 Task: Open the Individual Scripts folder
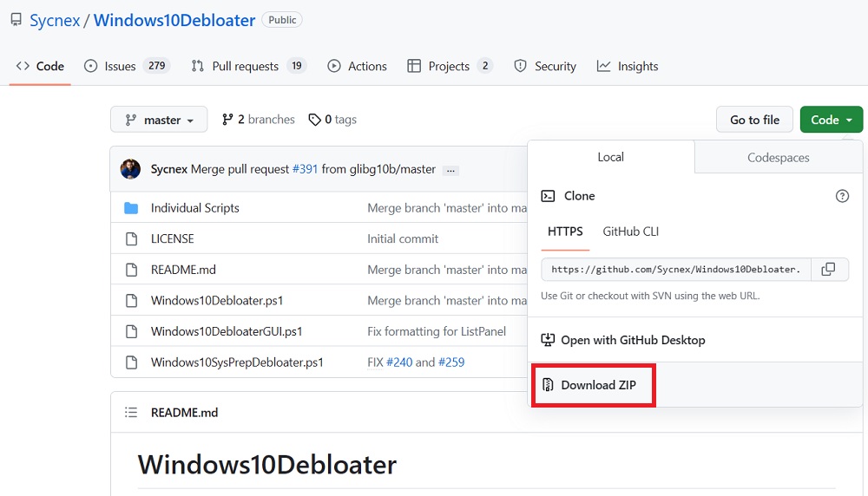(x=194, y=208)
